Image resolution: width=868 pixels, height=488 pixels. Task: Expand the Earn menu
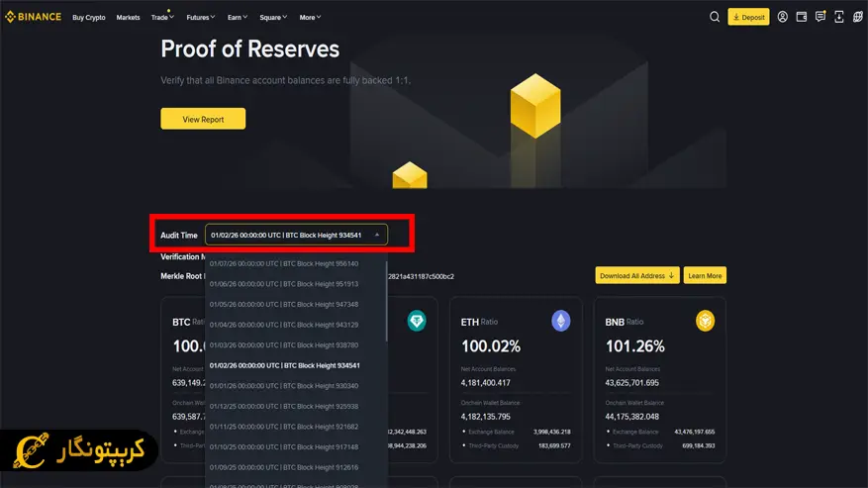238,18
